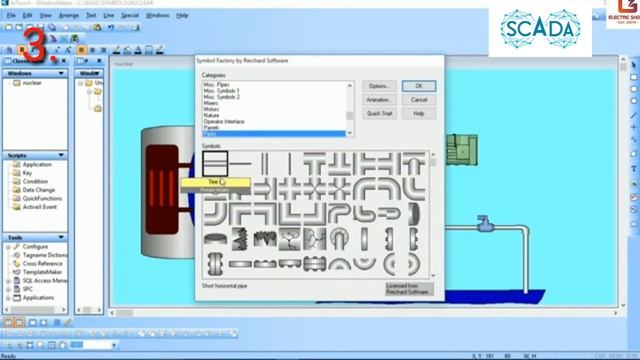The height and width of the screenshot is (360, 640).
Task: Select the four-way cross pipe symbol
Action: pyautogui.click(x=290, y=189)
